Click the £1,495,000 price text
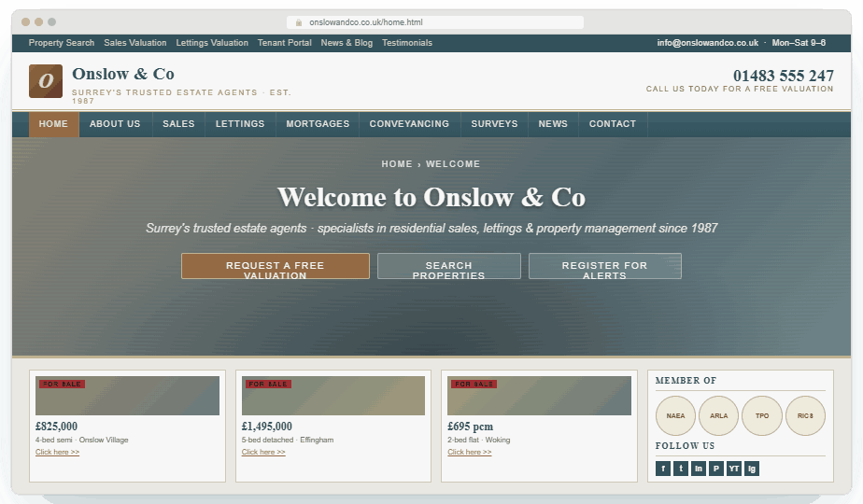The image size is (863, 504). coord(267,427)
